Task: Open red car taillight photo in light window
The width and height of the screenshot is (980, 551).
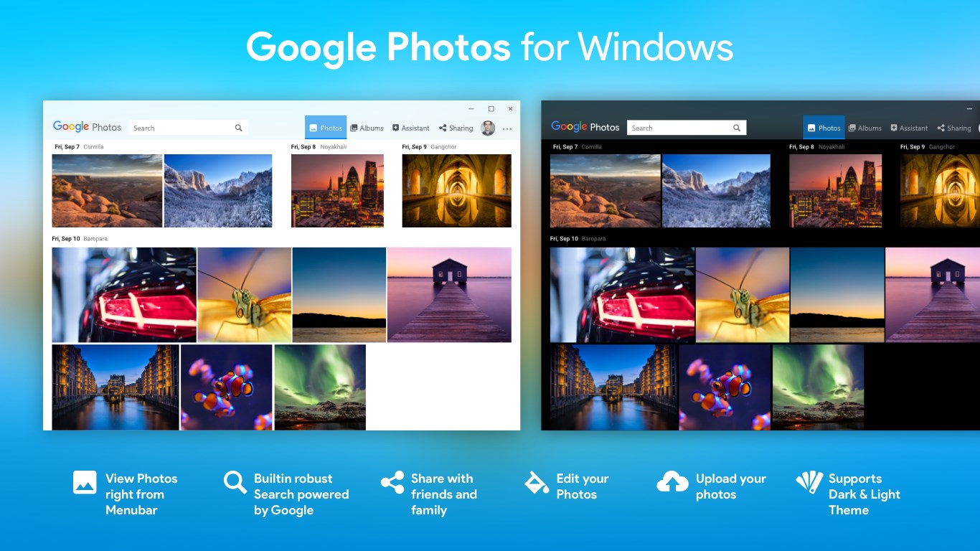Action: click(123, 295)
